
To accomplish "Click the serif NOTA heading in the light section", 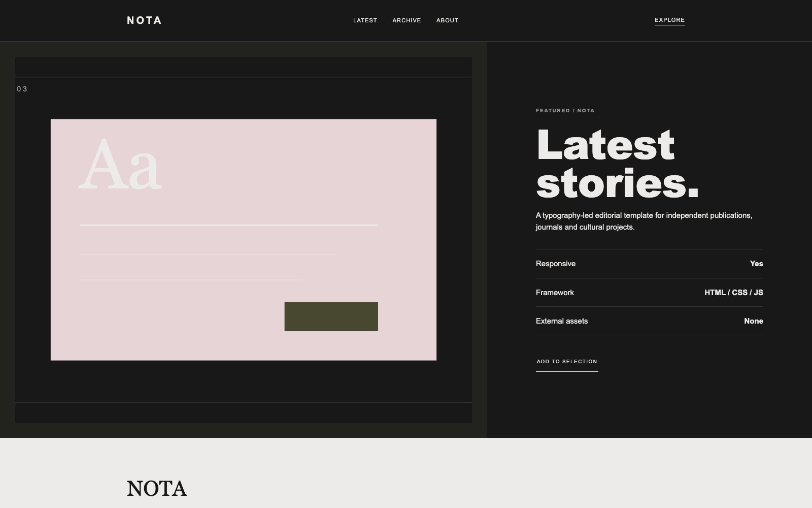I will click(157, 489).
